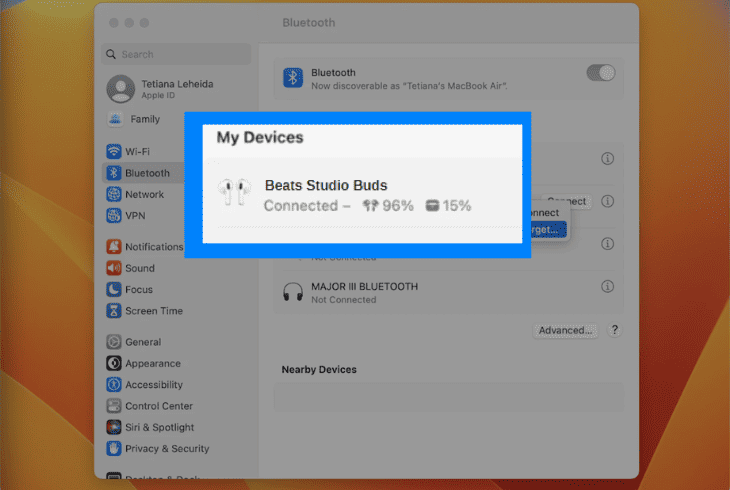The image size is (730, 490).
Task: Open VPN settings icon
Action: pyautogui.click(x=114, y=216)
